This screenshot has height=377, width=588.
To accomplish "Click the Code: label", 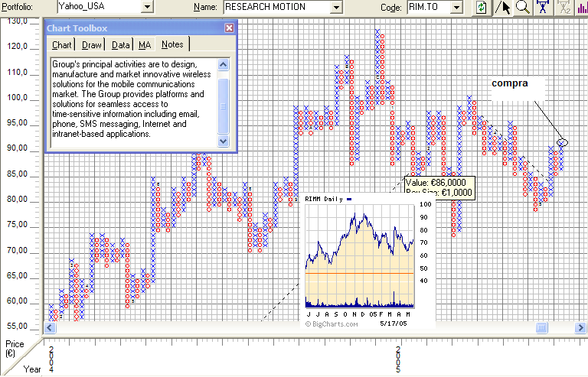I will pos(391,8).
